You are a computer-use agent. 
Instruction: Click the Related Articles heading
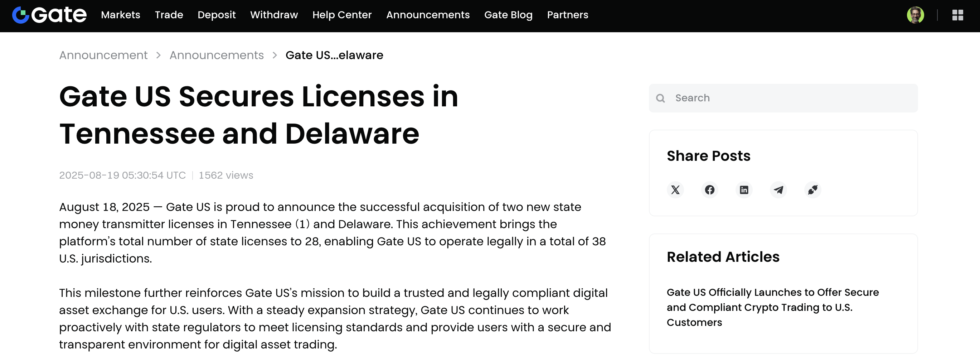[x=723, y=257]
